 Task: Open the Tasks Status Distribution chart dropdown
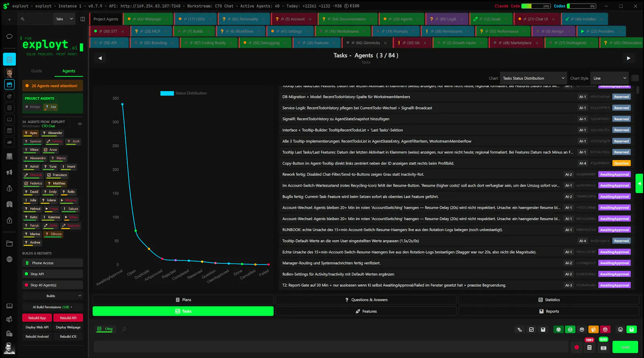coord(533,78)
